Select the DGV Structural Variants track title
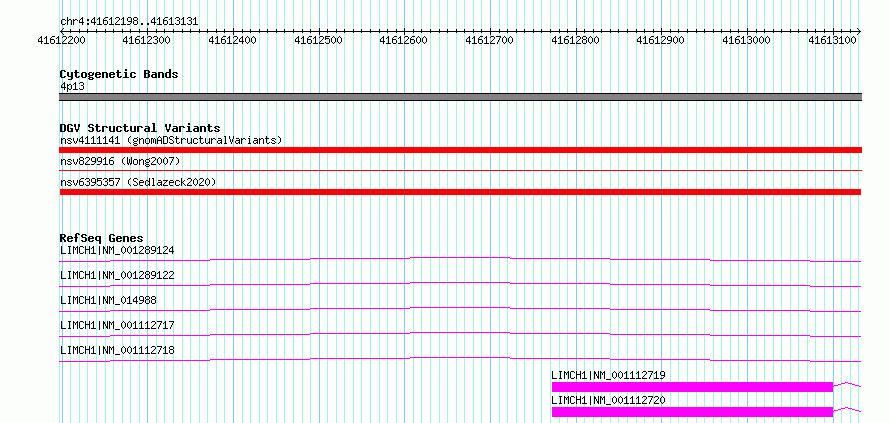Viewport: 890px width, 423px height. pos(140,128)
